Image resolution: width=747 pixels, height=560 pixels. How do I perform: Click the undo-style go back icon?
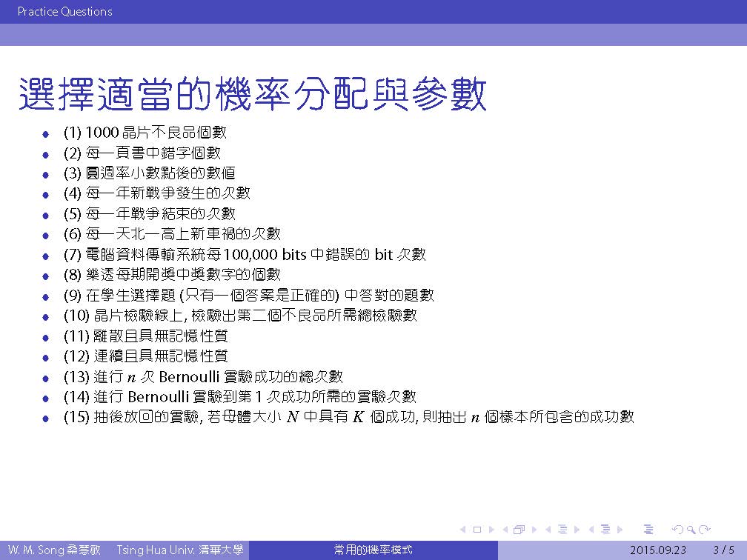click(677, 530)
